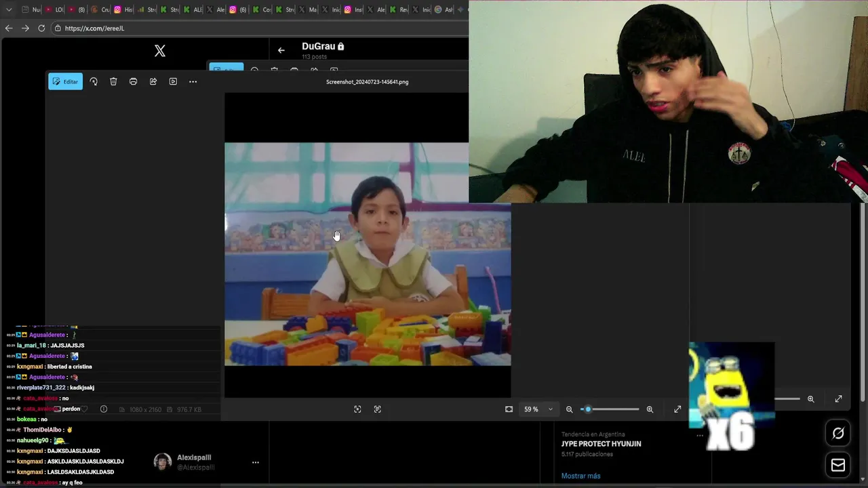The image size is (868, 488).
Task: Start slideshow with the play icon
Action: pyautogui.click(x=173, y=81)
